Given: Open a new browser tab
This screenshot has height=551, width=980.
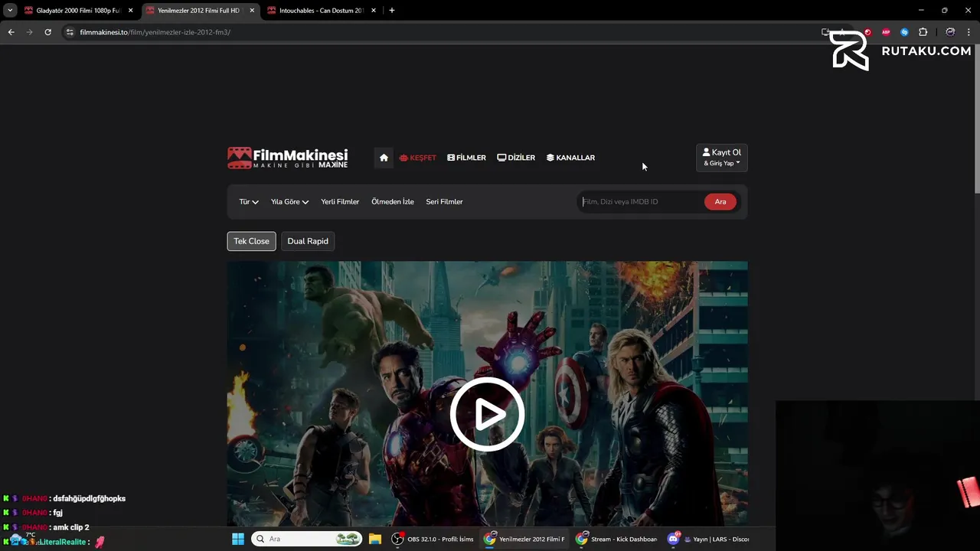Looking at the screenshot, I should pyautogui.click(x=392, y=11).
